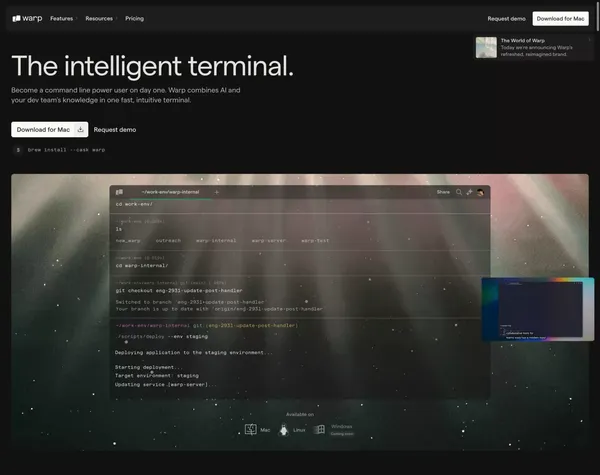Open search in the terminal window header
600x475 pixels.
[x=459, y=192]
